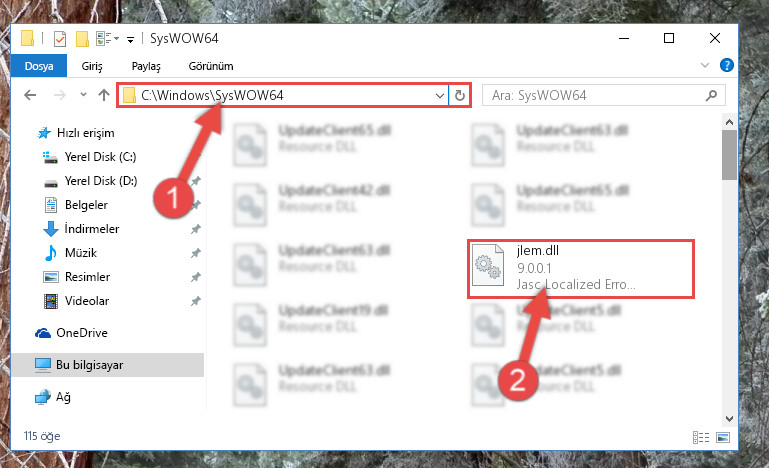Screen dimensions: 769x468
Task: Toggle the pin next to Müzik
Action: point(196,253)
